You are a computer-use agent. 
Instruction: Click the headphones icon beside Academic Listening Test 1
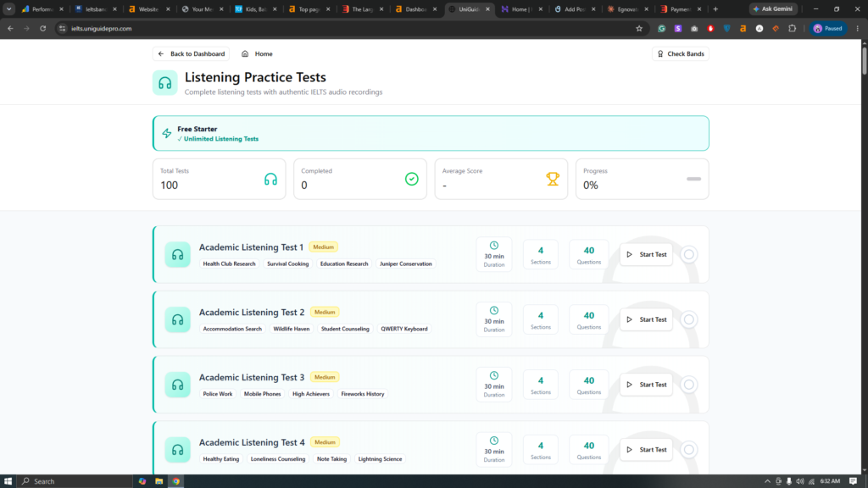(177, 254)
